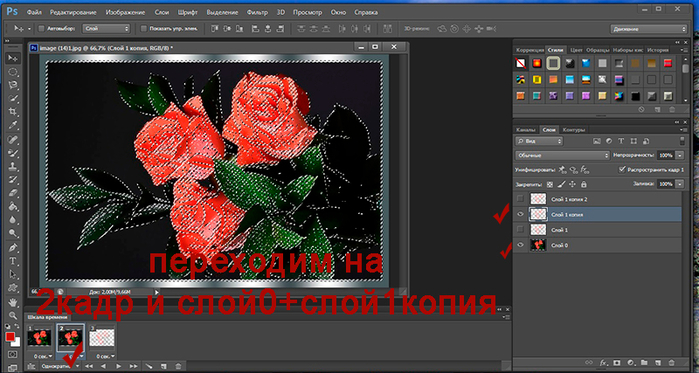
Task: Select the Clone Stamp tool
Action: click(x=13, y=167)
